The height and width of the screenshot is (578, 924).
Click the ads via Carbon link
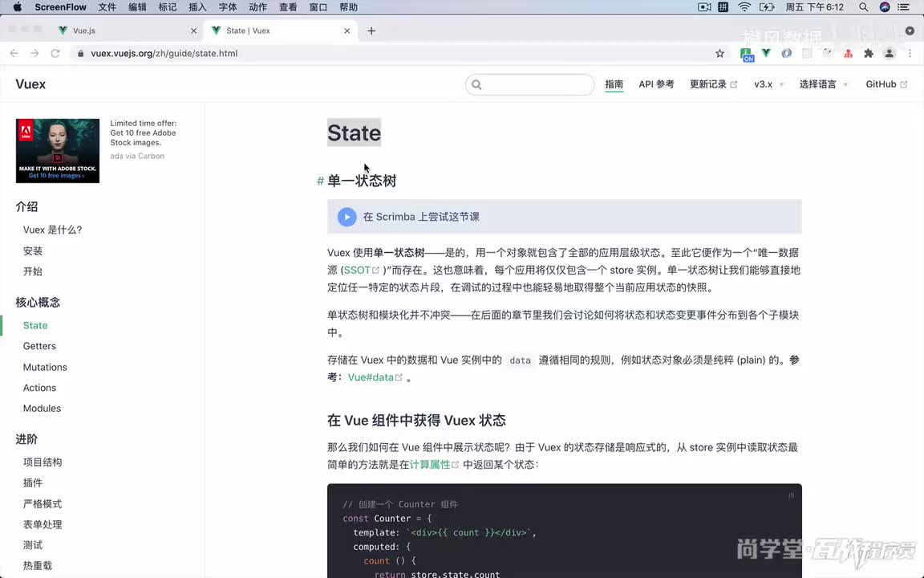coord(137,156)
